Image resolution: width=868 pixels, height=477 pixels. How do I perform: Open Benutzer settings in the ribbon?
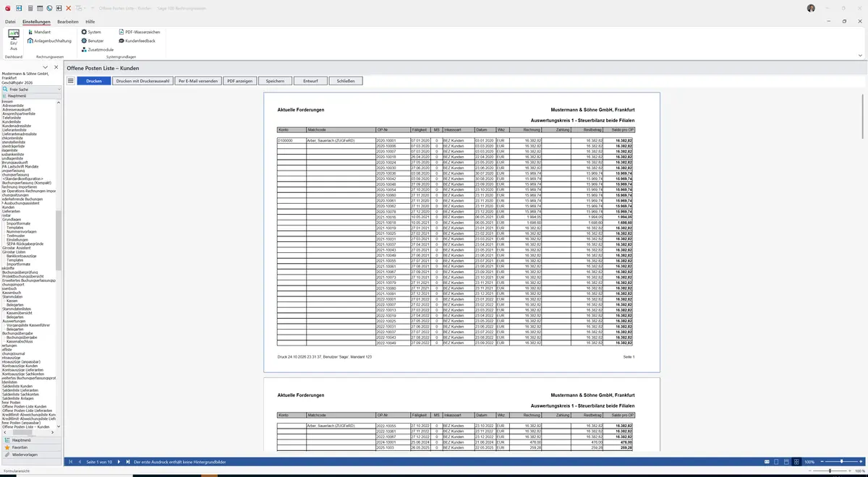93,41
